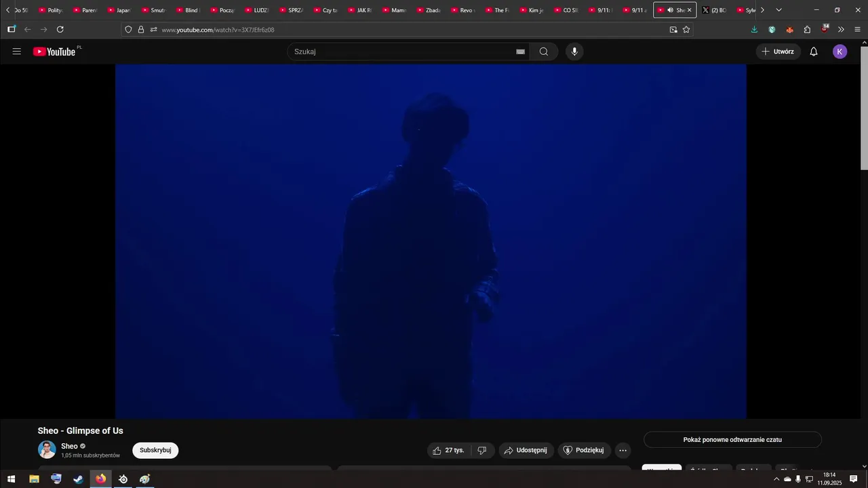Open site permissions icon in address bar

153,29
